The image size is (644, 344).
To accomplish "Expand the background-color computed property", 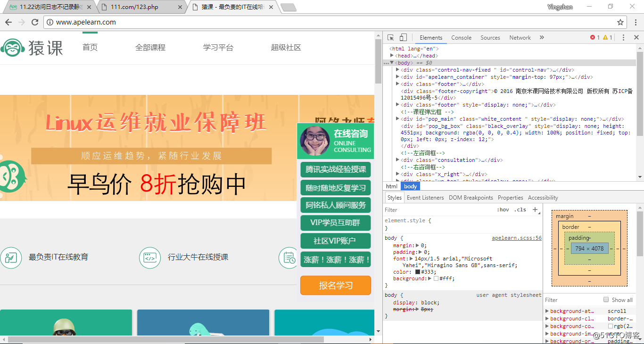I will click(x=547, y=326).
